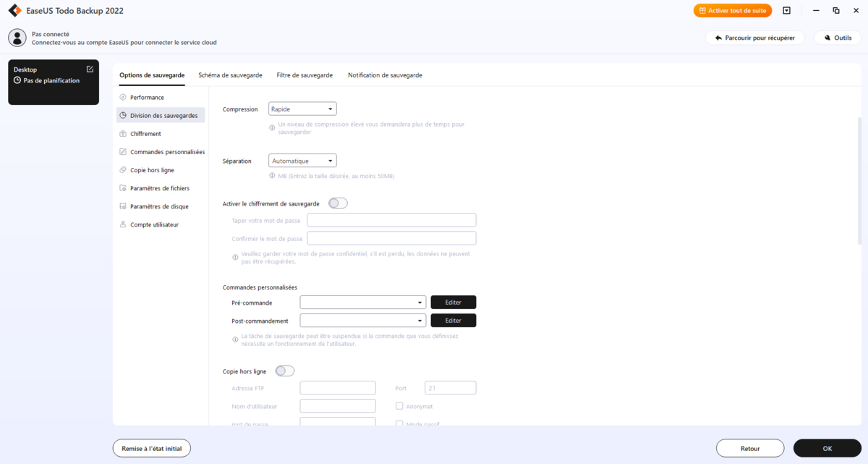The width and height of the screenshot is (868, 464).
Task: Enable the backup encryption toggle
Action: point(338,203)
